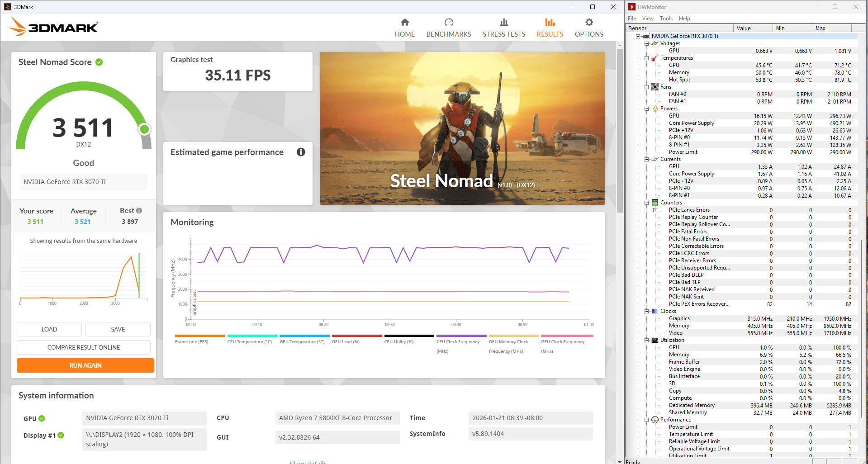Expand the PCIe Lanes Errors node

coord(655,210)
